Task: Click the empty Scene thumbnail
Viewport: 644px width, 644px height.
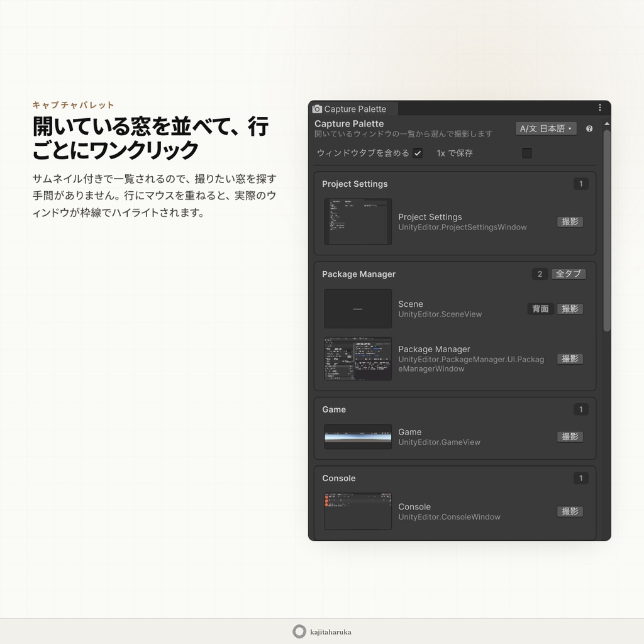Action: pos(358,308)
